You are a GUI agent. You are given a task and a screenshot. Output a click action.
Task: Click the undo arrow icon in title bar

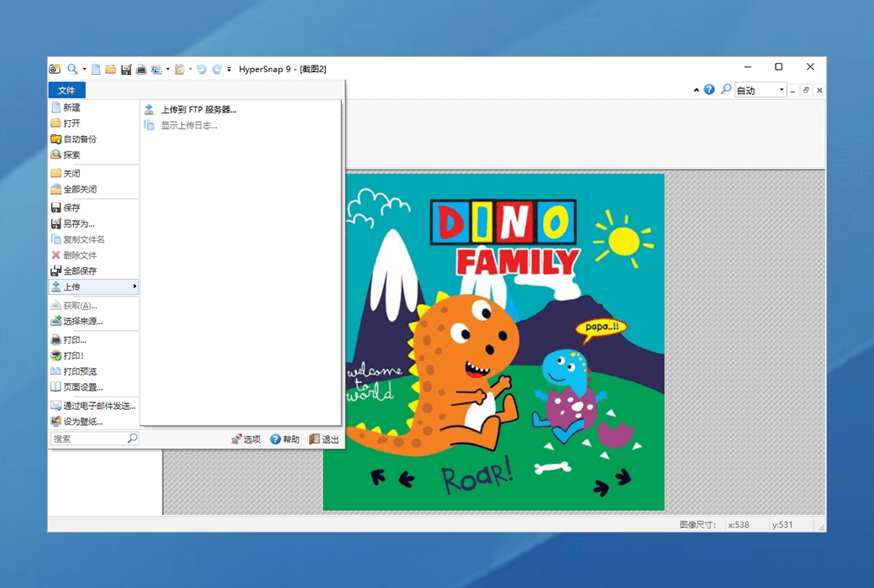pos(202,69)
